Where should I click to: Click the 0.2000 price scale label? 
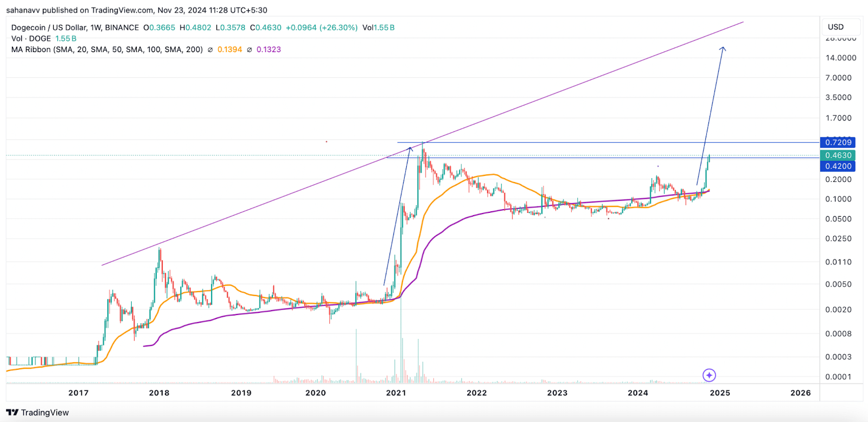click(839, 179)
